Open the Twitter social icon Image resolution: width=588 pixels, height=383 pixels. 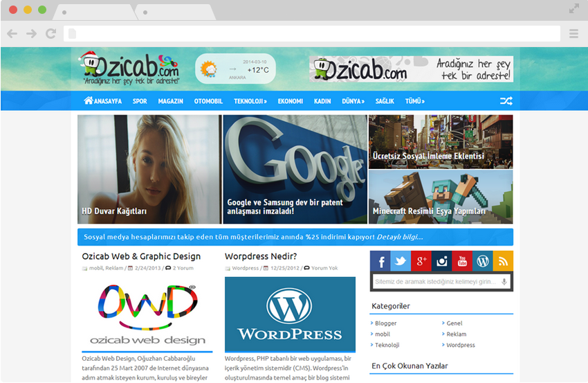(x=401, y=261)
